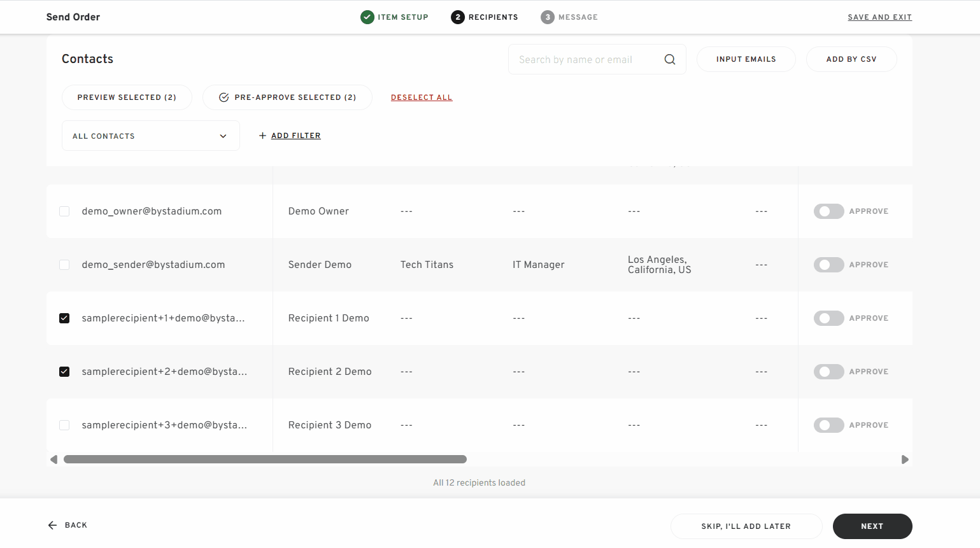Click the back arrow icon
Viewport: 980px width, 548px height.
(52, 525)
